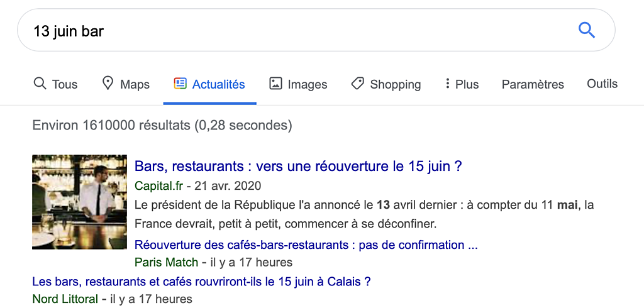Click the blue search magnifier icon

[x=586, y=30]
